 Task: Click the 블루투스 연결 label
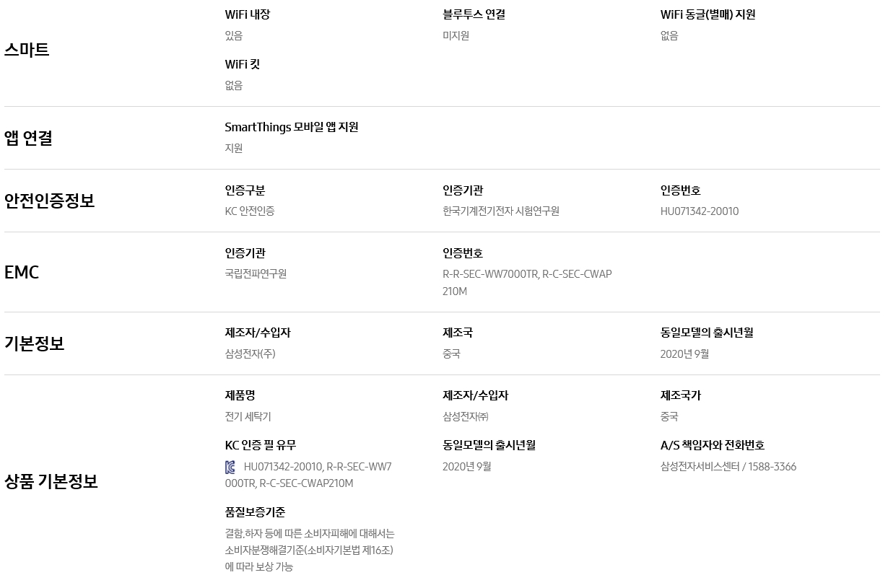474,14
